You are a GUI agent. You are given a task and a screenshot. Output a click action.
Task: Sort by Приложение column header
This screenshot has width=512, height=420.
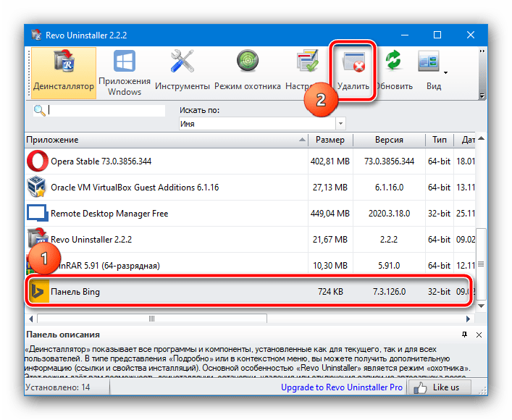click(167, 140)
